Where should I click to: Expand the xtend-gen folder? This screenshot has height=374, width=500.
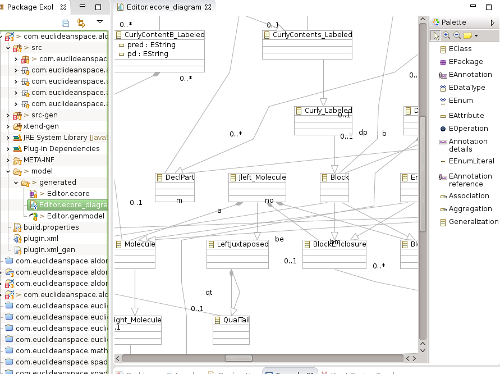click(8, 127)
